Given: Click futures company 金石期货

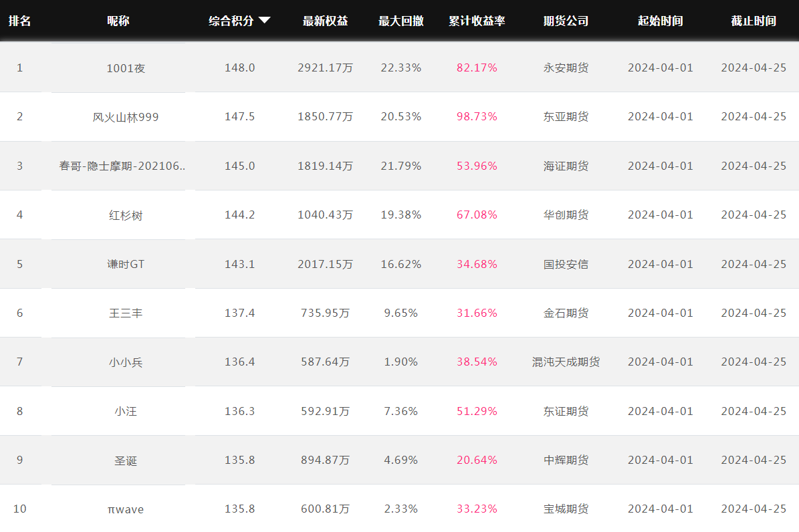Looking at the screenshot, I should (566, 313).
